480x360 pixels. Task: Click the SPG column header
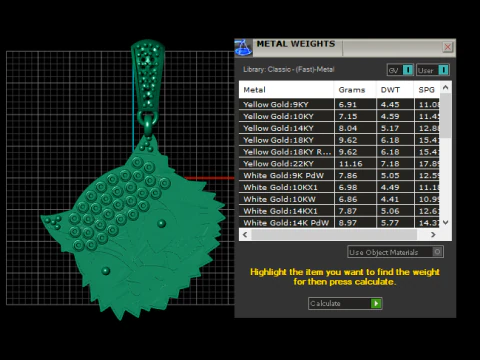[427, 90]
